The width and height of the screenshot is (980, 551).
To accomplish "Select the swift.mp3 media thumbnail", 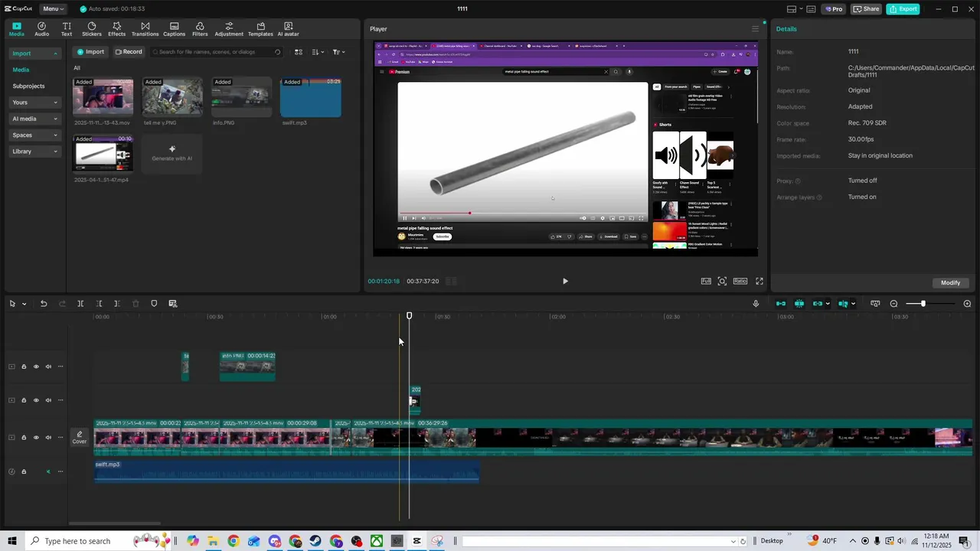I will [311, 97].
